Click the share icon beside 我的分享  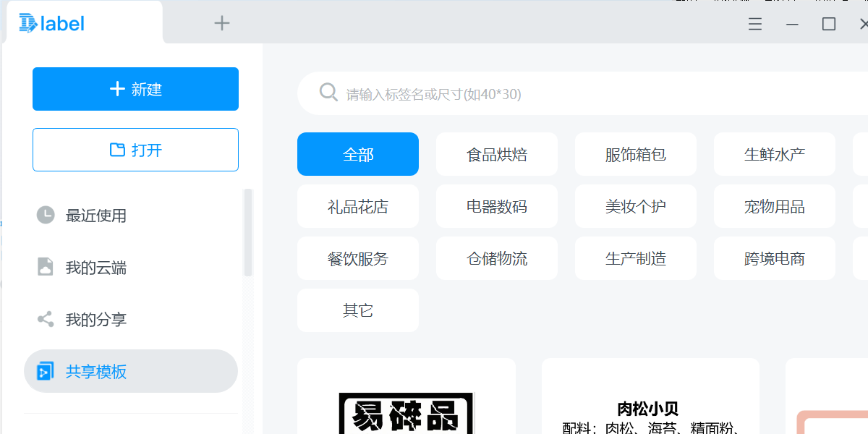tap(46, 319)
